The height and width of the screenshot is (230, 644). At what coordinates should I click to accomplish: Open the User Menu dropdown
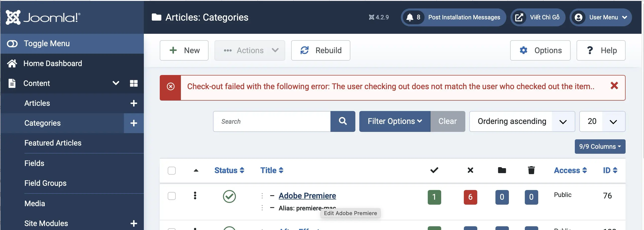pyautogui.click(x=600, y=17)
